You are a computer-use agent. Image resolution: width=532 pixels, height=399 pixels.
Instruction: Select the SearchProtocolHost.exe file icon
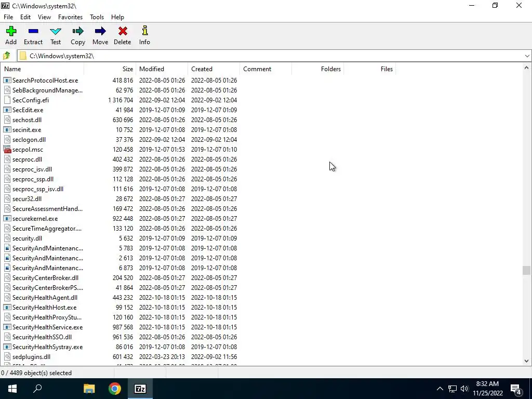7,81
